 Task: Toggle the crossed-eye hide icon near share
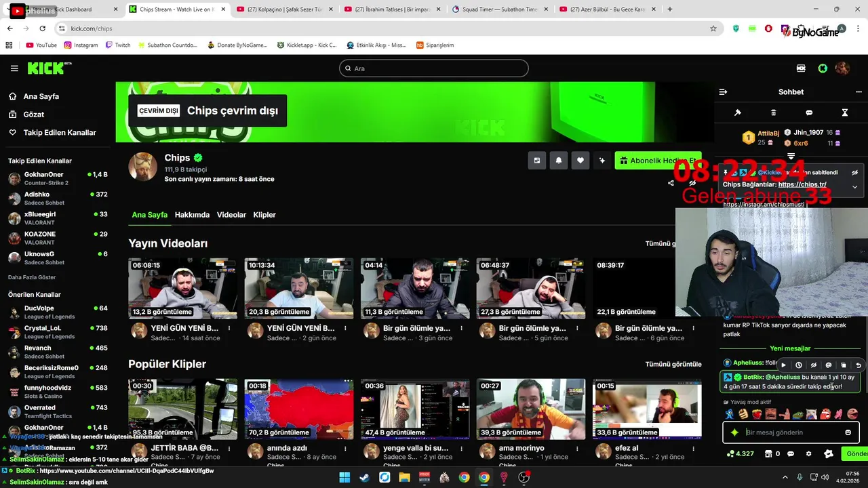tap(692, 183)
